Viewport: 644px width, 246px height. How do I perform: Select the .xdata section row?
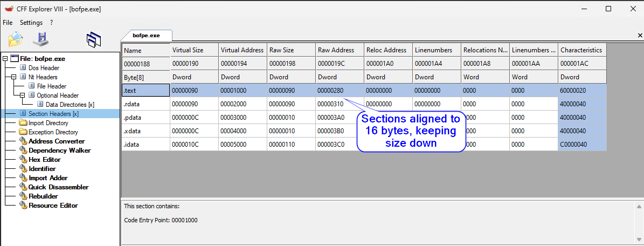(x=364, y=131)
